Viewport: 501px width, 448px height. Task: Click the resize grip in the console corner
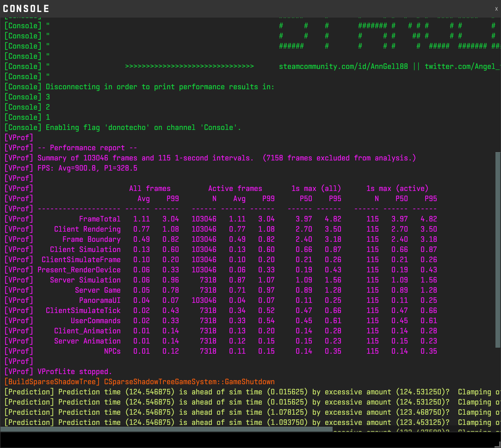pyautogui.click(x=498, y=444)
